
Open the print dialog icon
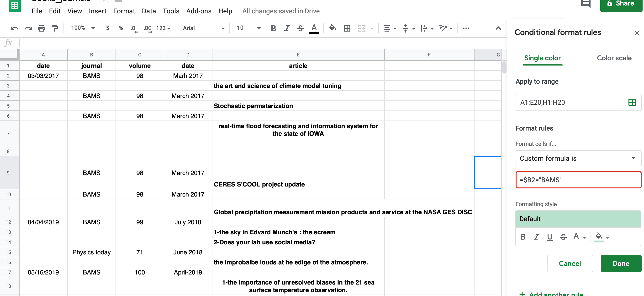click(41, 28)
